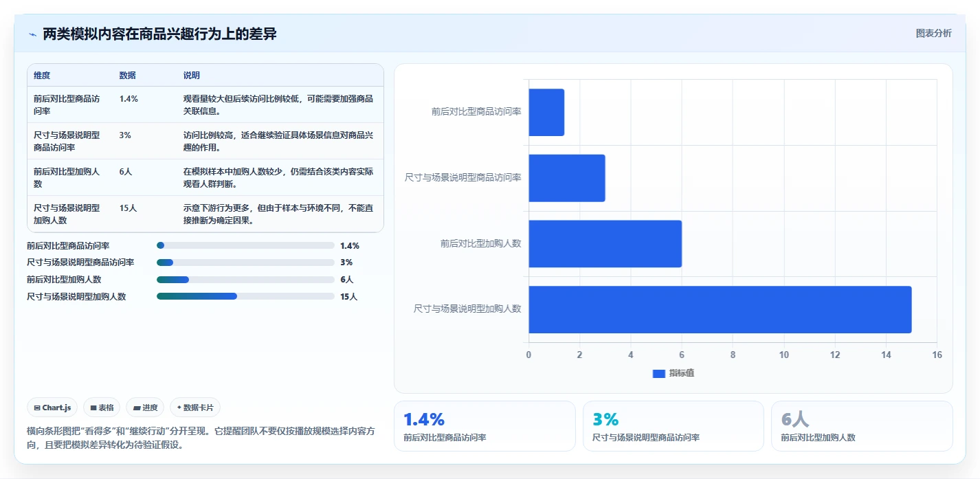The width and height of the screenshot is (980, 479).
Task: Click the chart bar for 前后对比型加购人数
Action: point(605,243)
